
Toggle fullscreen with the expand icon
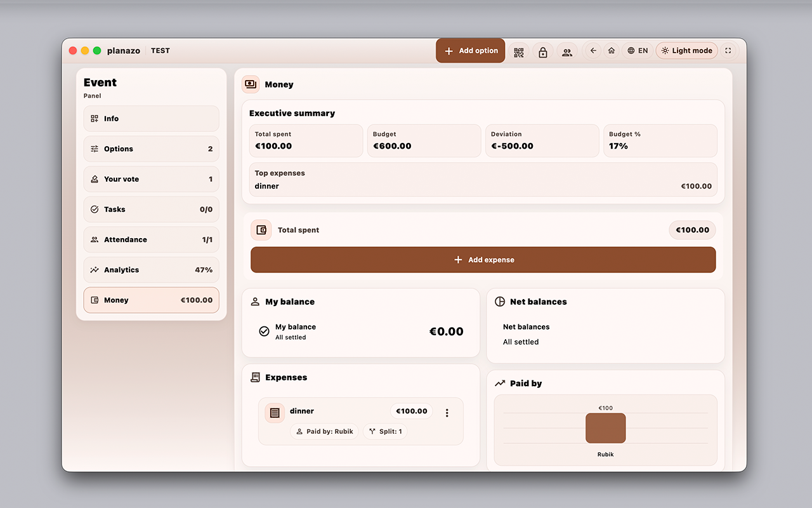(x=728, y=51)
